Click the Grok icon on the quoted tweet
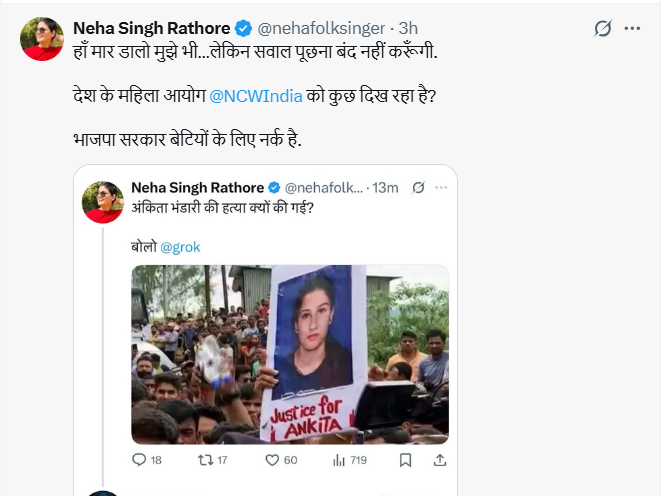665x496 pixels. click(x=418, y=188)
